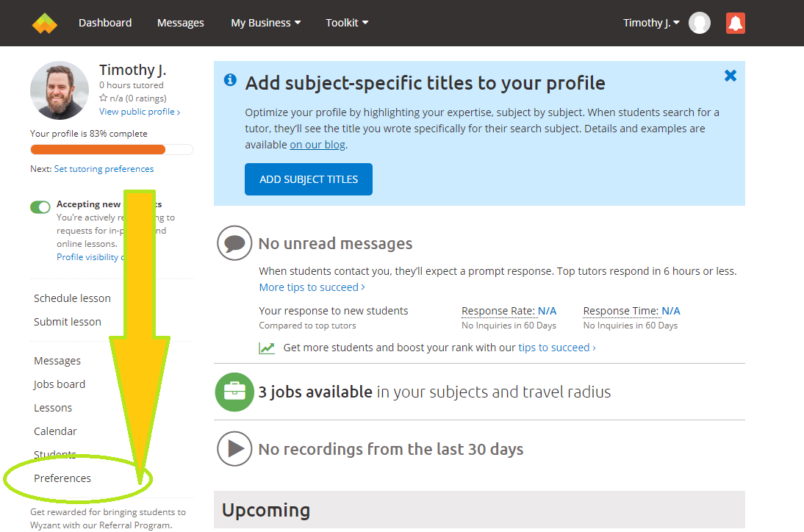Expand the Timothy J. account menu

click(x=651, y=23)
